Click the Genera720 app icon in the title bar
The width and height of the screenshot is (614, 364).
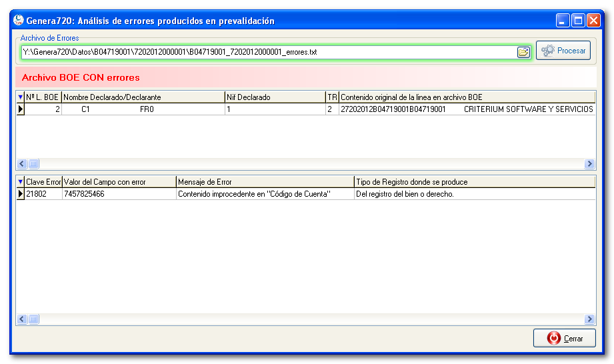point(19,21)
